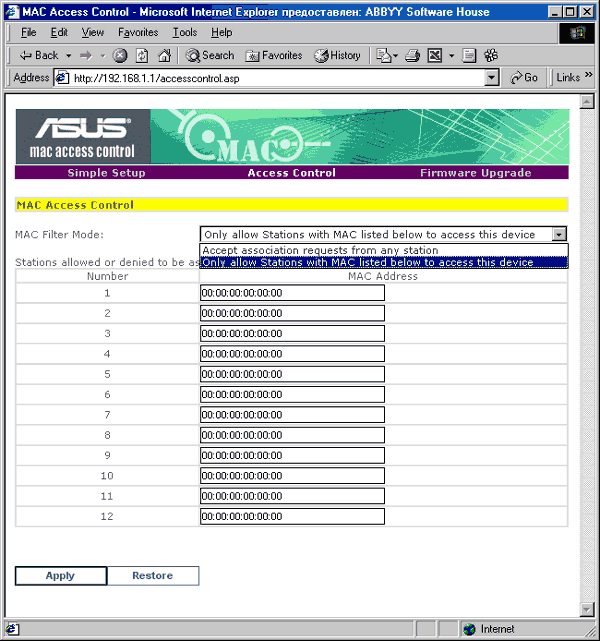Viewport: 600px width, 641px height.
Task: Click MAC address field number 4
Action: point(292,354)
